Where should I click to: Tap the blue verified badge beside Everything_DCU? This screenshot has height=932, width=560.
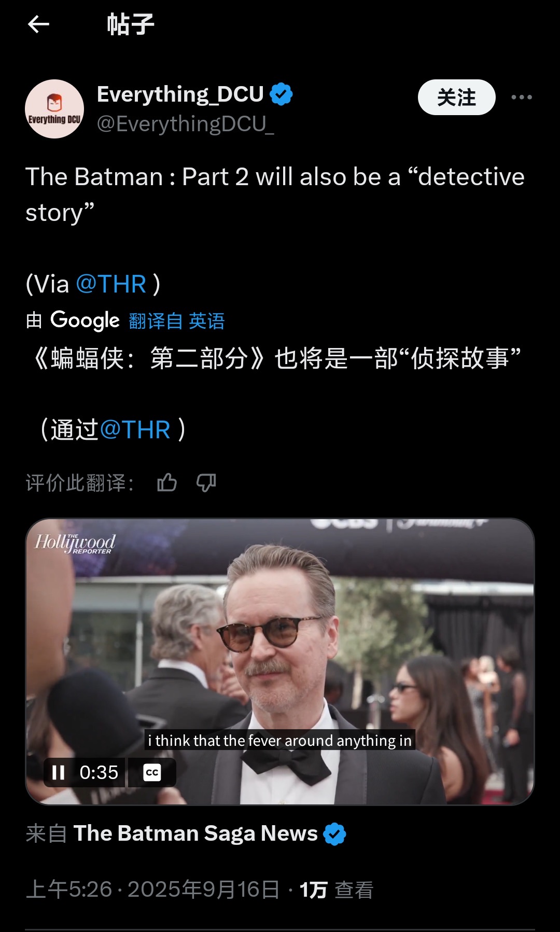pyautogui.click(x=282, y=94)
